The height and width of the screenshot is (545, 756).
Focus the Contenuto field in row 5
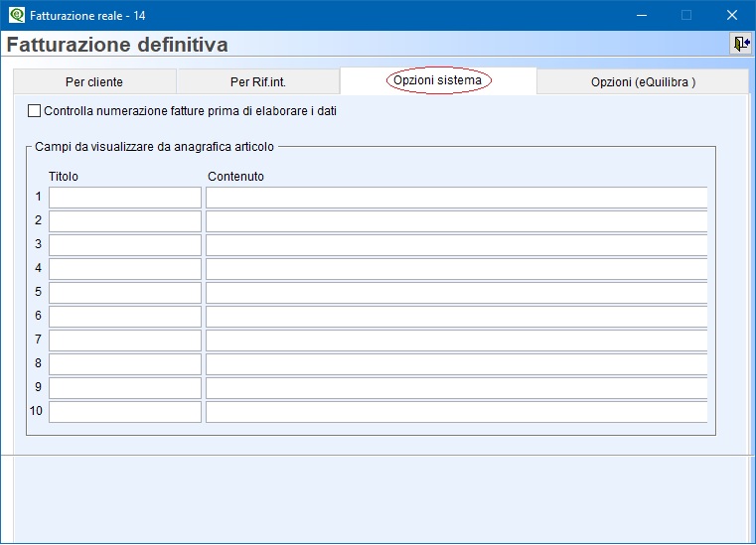456,293
